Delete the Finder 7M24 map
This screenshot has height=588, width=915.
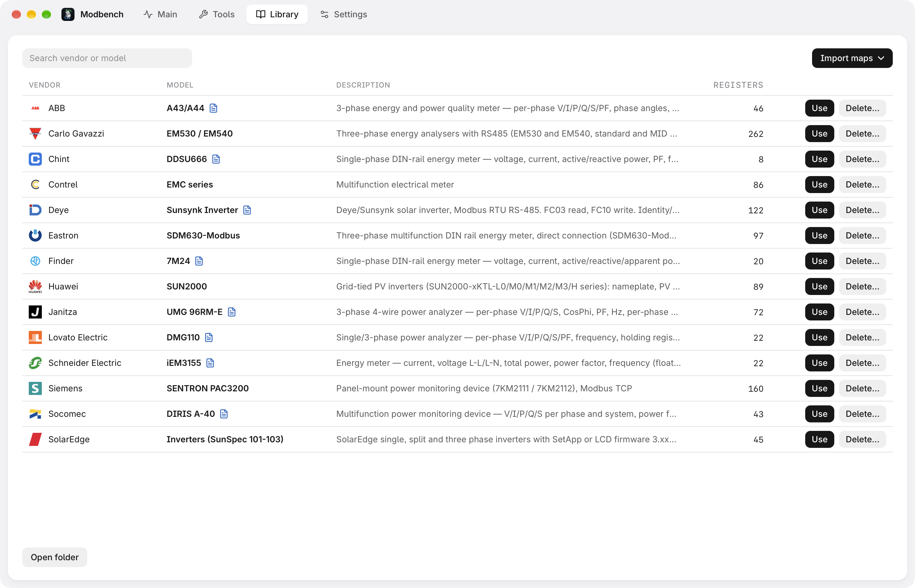862,261
